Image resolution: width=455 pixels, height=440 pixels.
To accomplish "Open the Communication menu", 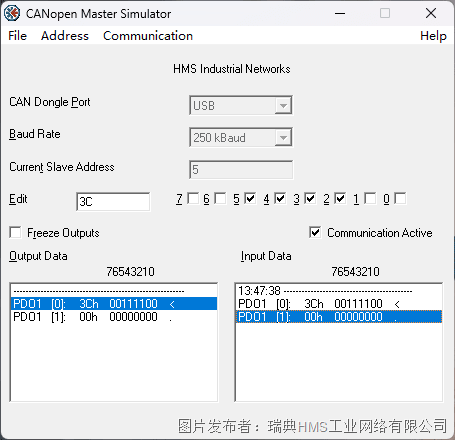I will tap(148, 36).
